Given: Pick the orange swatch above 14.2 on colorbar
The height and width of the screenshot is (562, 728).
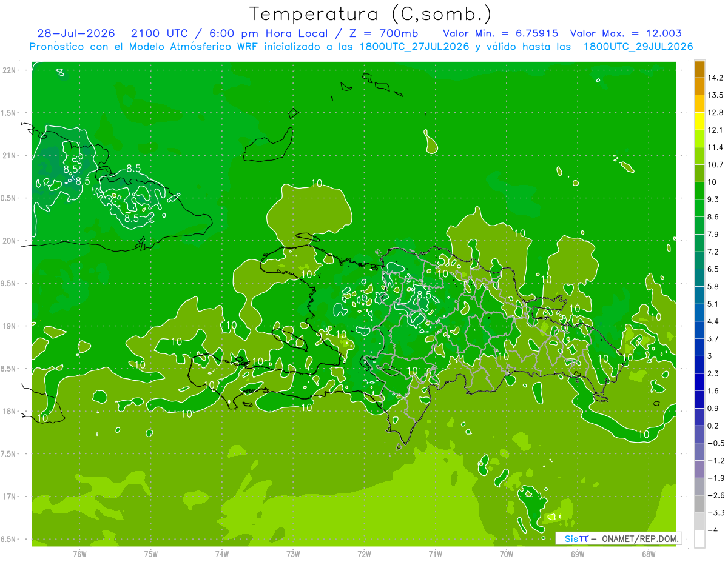Looking at the screenshot, I should (x=699, y=70).
